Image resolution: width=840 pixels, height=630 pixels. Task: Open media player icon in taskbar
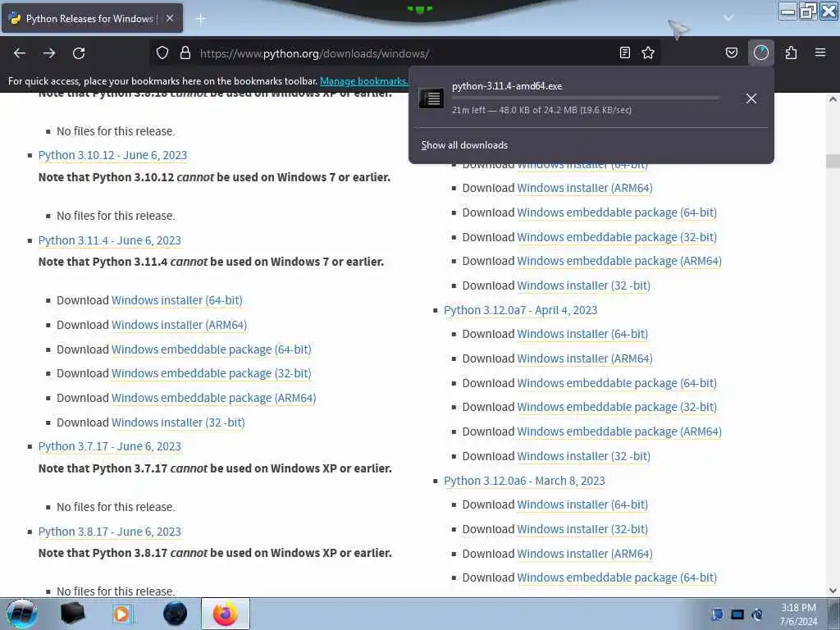[123, 614]
